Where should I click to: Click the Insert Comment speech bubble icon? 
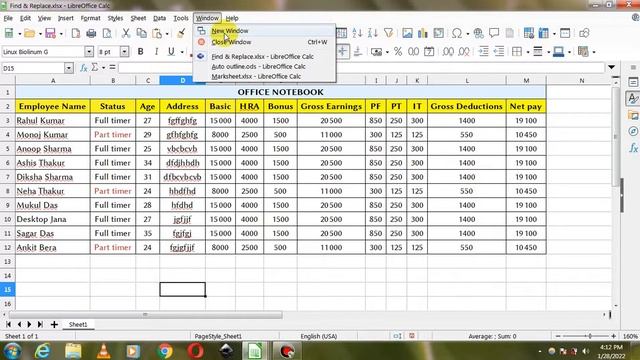click(x=494, y=33)
